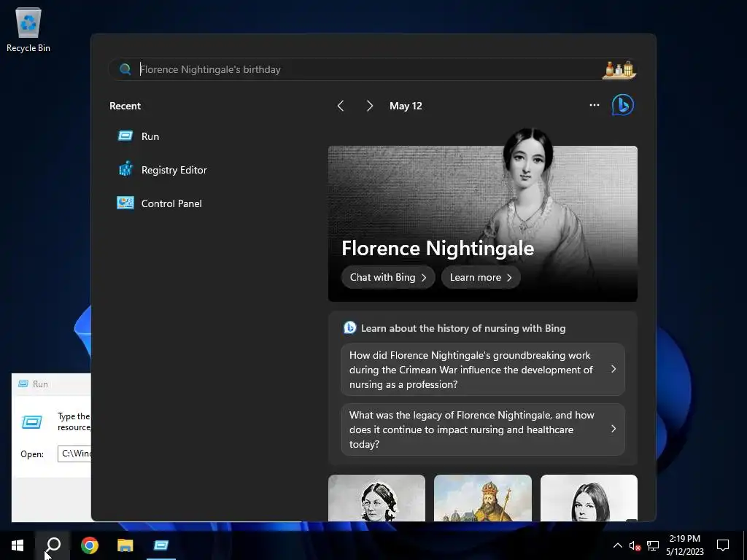Go to next day with right chevron
The height and width of the screenshot is (560, 747).
[x=370, y=106]
